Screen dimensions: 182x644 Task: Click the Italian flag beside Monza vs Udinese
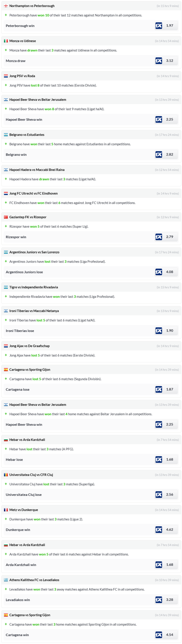[6, 41]
